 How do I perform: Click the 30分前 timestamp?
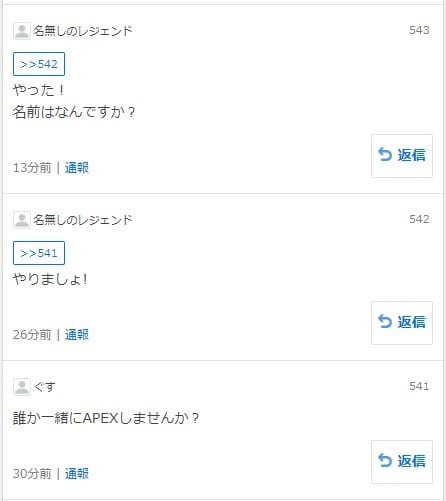tap(32, 473)
